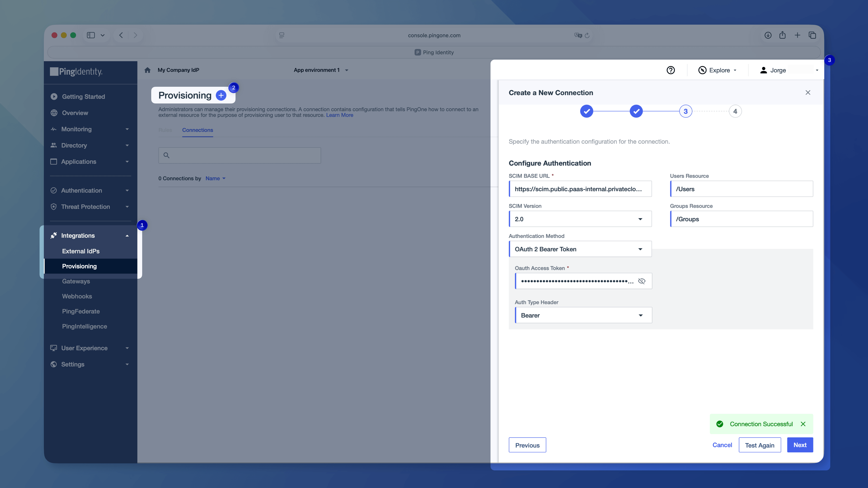This screenshot has height=488, width=868.
Task: Expand the Directory section
Action: coord(127,145)
